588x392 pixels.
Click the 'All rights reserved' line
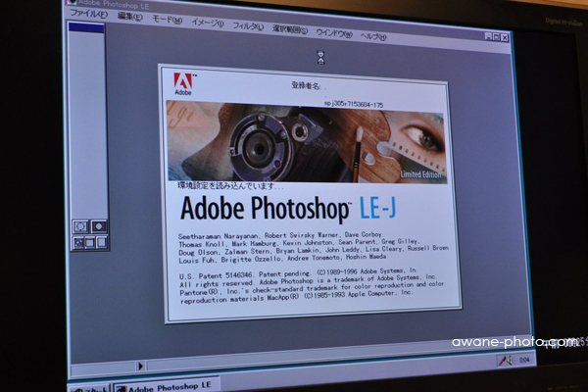click(x=308, y=281)
